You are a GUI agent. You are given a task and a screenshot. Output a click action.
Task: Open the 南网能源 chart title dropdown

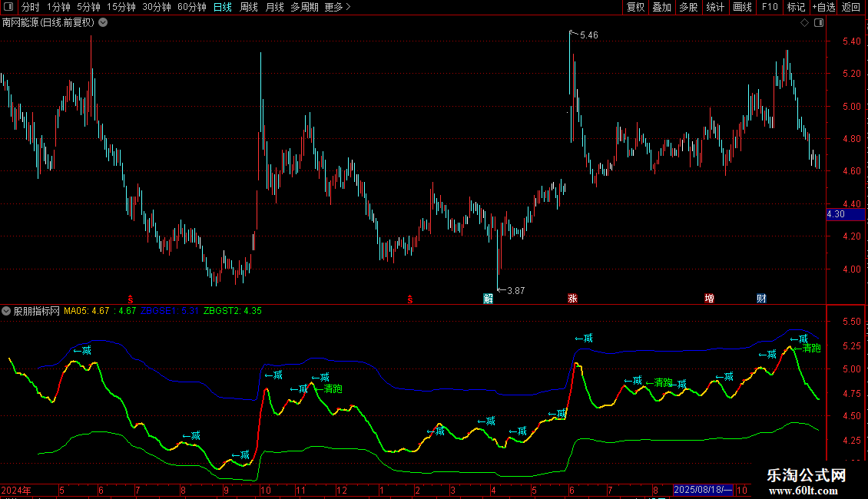click(103, 23)
